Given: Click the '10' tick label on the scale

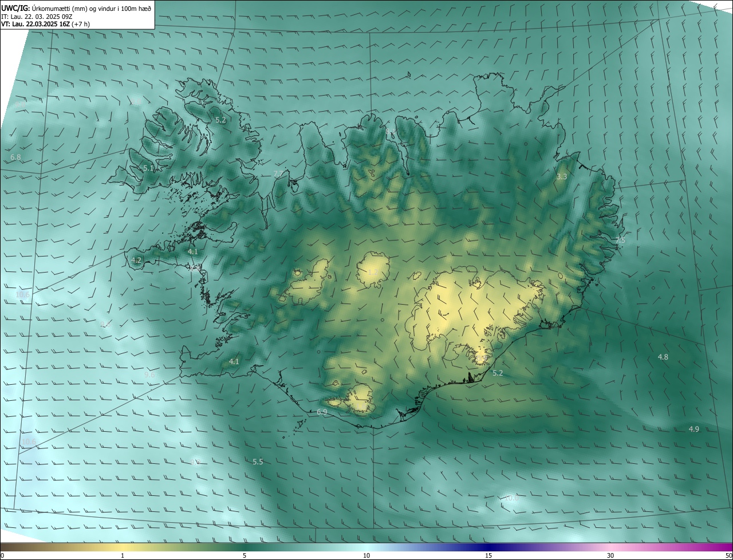Looking at the screenshot, I should click(x=366, y=555).
